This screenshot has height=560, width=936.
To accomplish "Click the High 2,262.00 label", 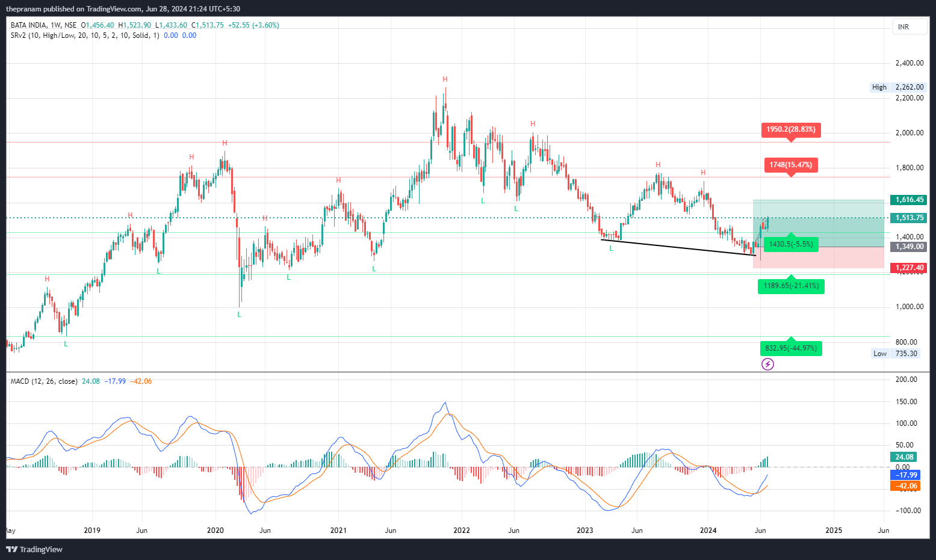I will click(x=898, y=87).
